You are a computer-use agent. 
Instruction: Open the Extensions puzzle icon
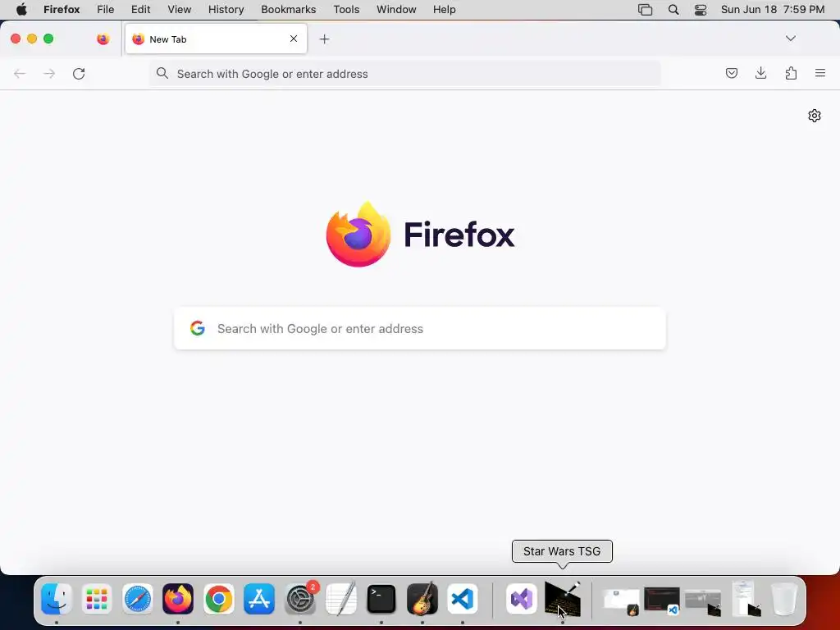click(x=791, y=73)
